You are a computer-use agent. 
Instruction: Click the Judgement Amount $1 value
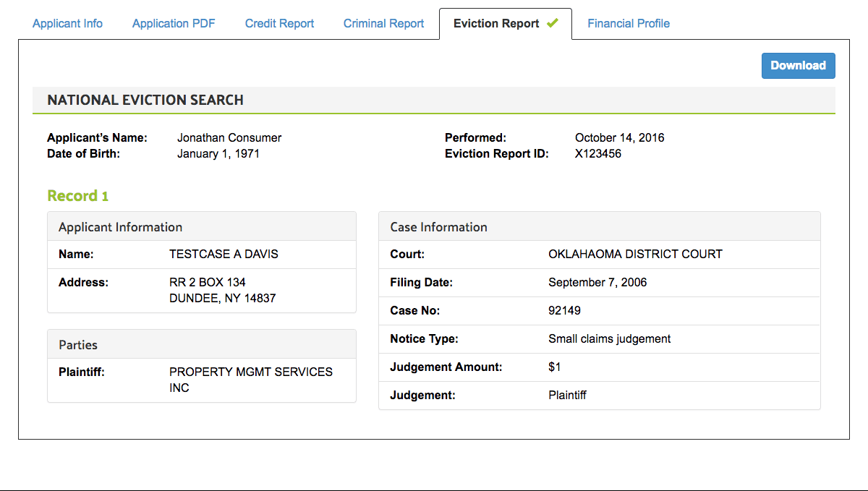tap(555, 367)
